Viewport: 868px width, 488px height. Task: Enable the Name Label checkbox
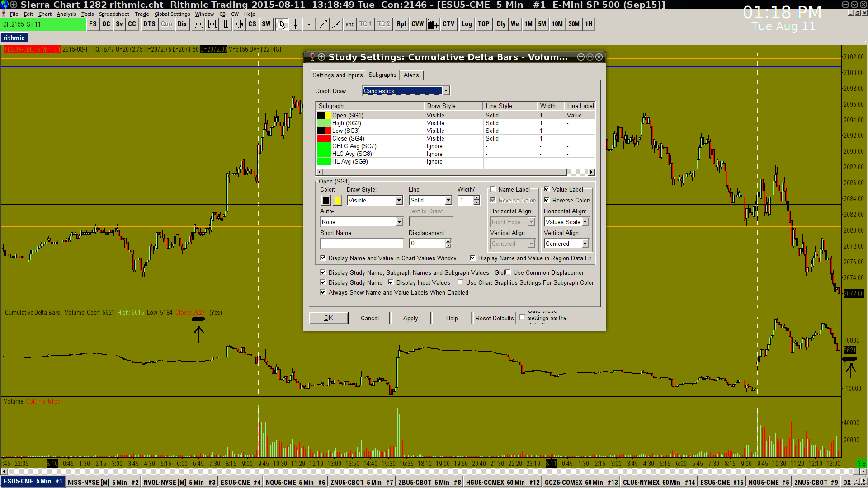[x=493, y=189]
